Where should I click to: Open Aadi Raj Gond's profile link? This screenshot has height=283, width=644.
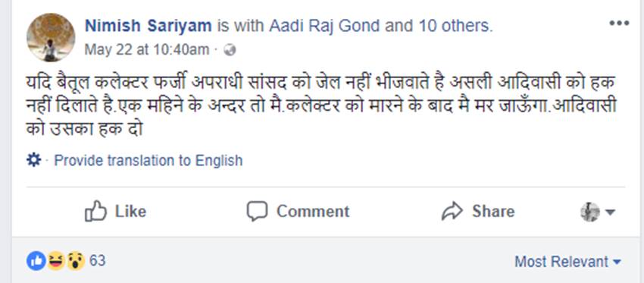[x=324, y=26]
